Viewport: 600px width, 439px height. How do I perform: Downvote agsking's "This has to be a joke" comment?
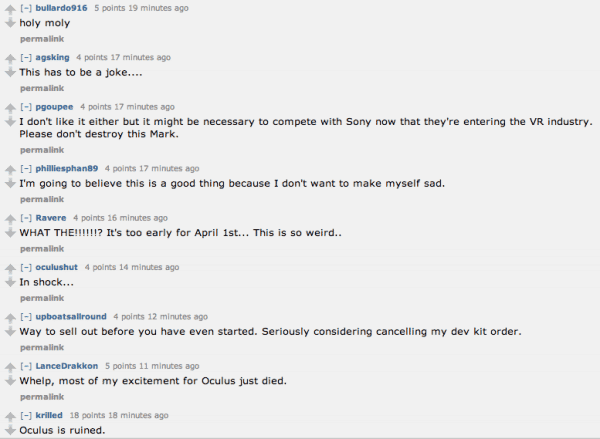[9, 72]
